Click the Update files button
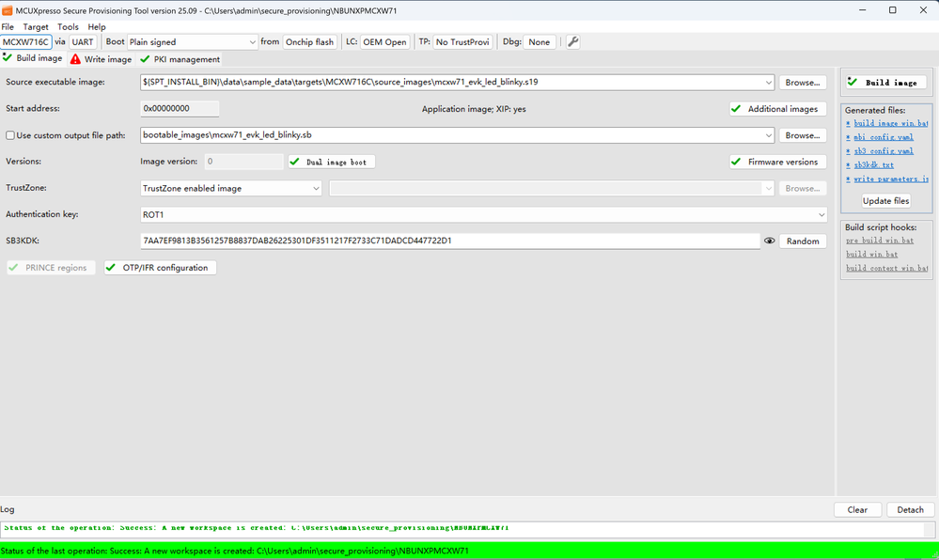 [885, 201]
